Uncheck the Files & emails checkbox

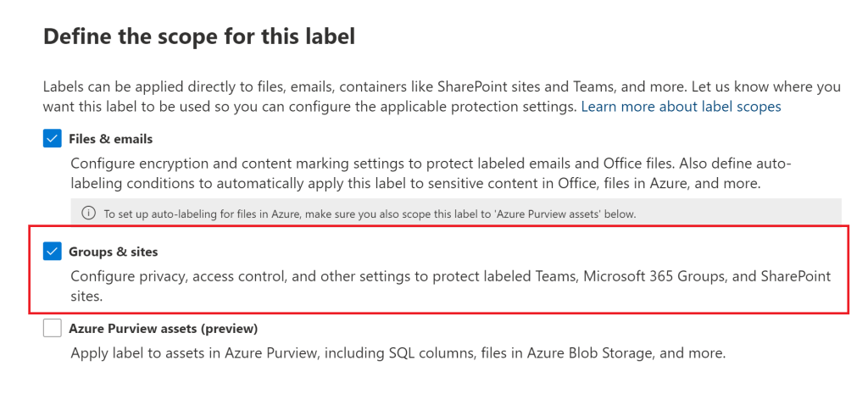(53, 138)
